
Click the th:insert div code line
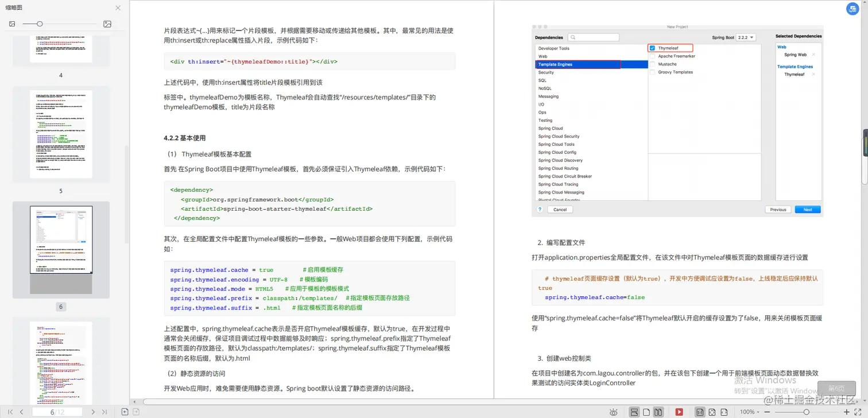pos(254,61)
